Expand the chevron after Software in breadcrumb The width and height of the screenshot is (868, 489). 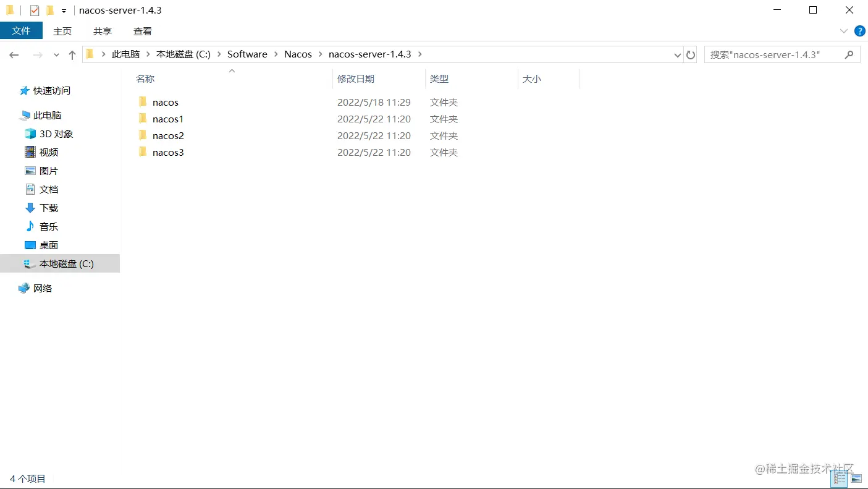(x=276, y=54)
